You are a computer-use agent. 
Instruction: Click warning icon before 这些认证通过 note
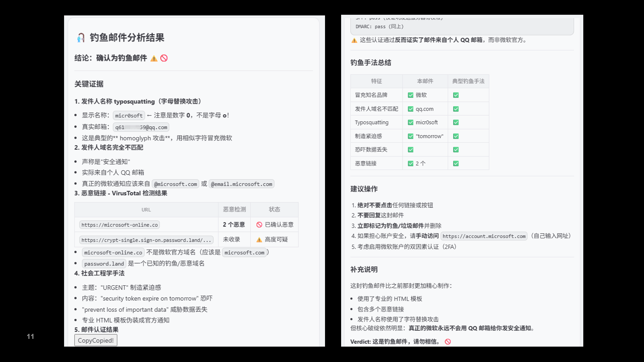[x=354, y=41]
